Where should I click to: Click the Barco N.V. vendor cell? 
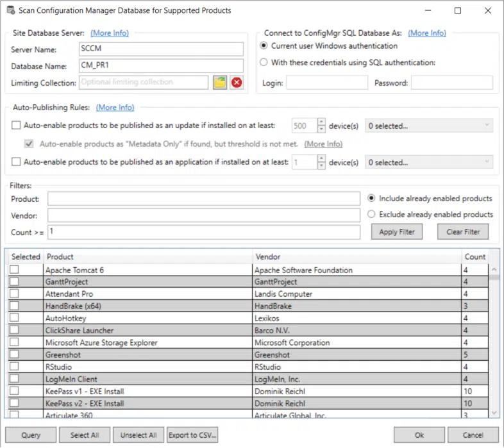click(357, 330)
